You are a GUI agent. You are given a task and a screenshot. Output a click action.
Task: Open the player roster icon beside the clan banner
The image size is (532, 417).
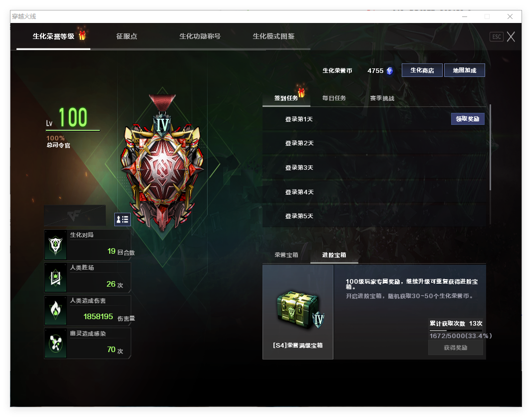[x=122, y=219]
